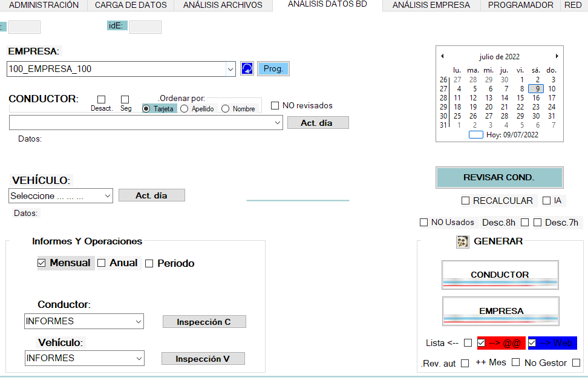
Task: Generate the CONDUCTOR report
Action: (500, 275)
